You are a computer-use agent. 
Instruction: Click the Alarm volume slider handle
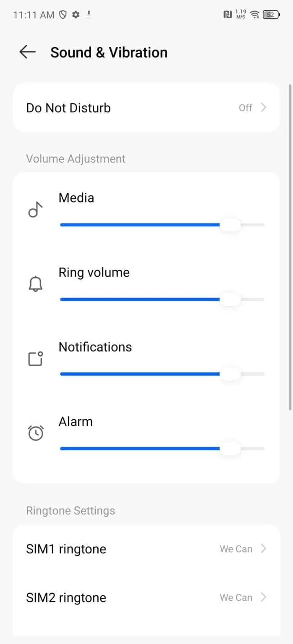point(230,449)
